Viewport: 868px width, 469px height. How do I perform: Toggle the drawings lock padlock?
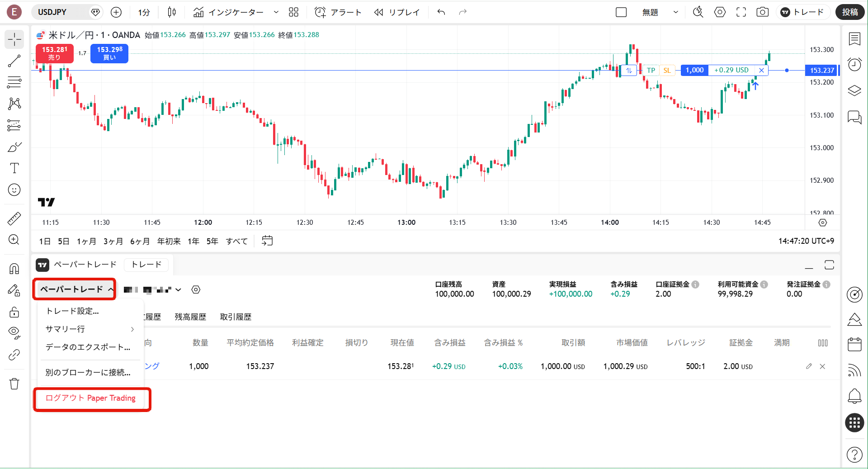pos(14,312)
